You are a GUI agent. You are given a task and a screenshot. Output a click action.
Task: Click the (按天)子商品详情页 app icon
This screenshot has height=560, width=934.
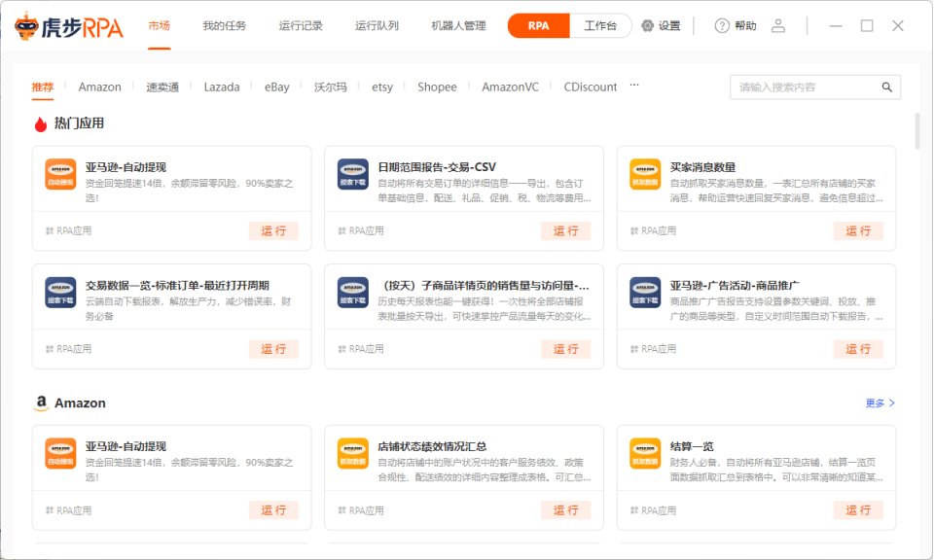tap(352, 293)
